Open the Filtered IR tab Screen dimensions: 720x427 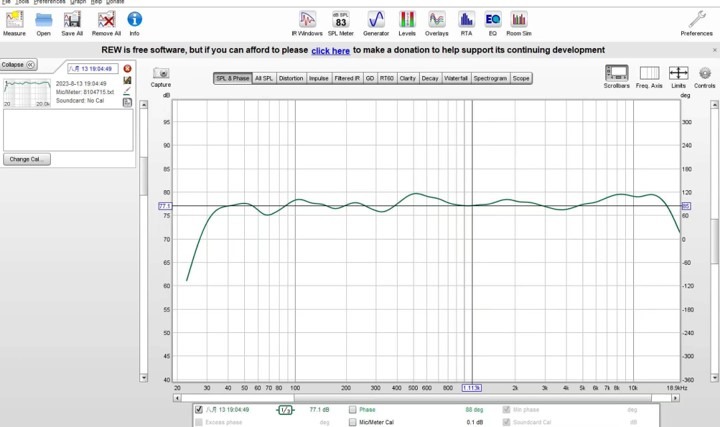[347, 79]
